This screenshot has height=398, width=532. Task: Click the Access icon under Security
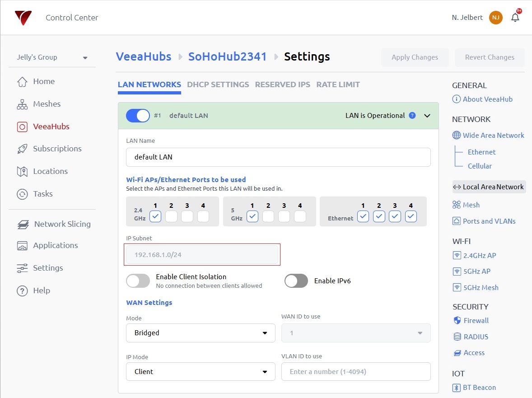(x=457, y=353)
